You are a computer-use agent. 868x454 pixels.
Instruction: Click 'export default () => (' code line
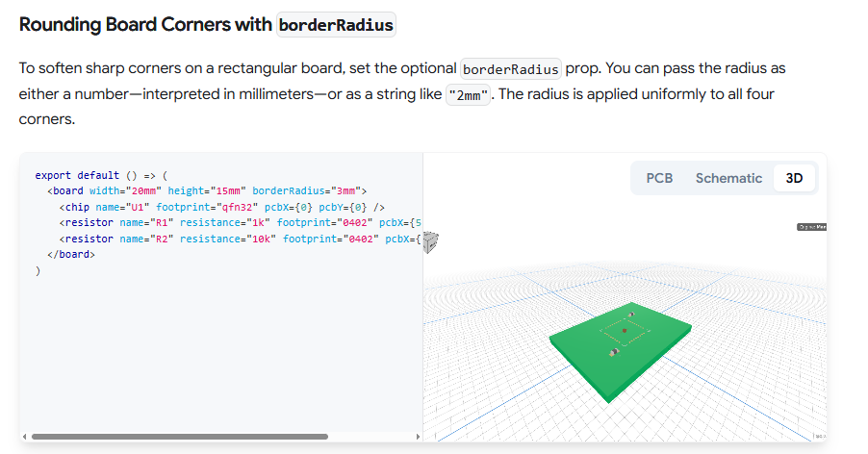click(x=101, y=175)
